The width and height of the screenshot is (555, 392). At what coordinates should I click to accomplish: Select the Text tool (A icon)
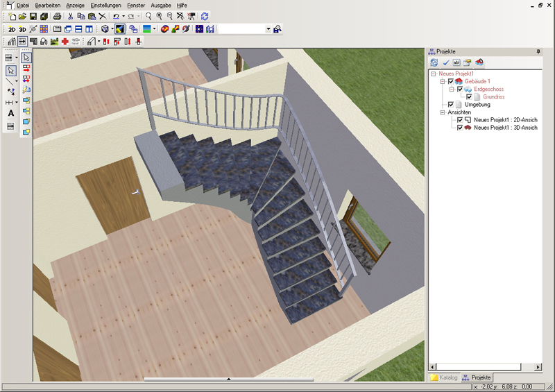point(11,114)
